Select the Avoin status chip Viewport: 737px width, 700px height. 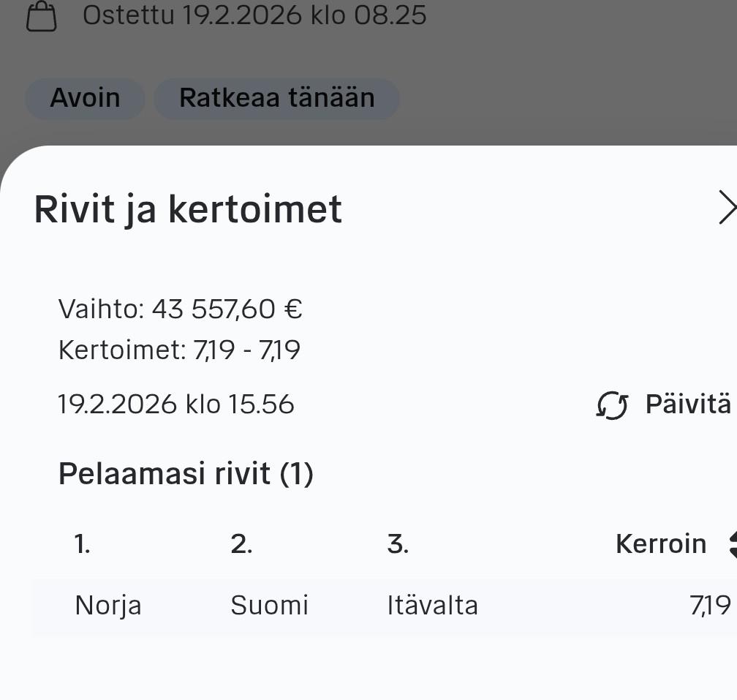[85, 98]
